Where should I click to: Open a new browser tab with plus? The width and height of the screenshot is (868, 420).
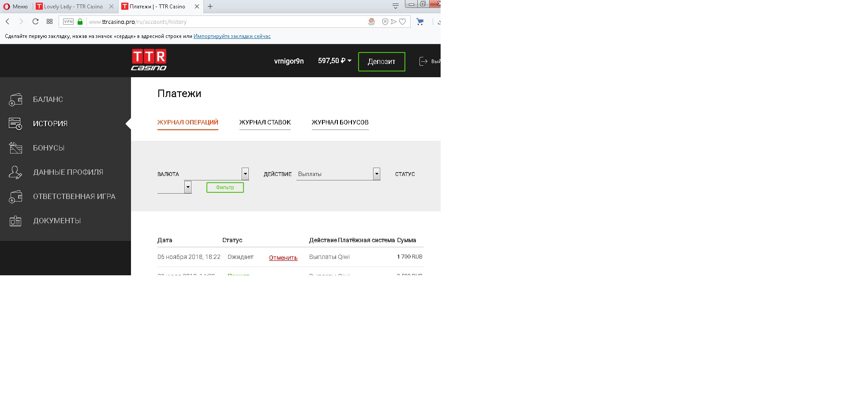click(x=210, y=7)
